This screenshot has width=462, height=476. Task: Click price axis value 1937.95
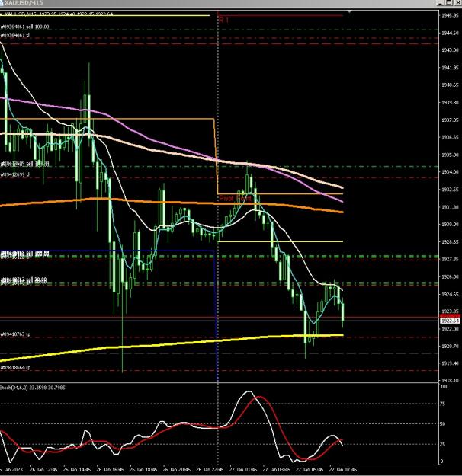[x=450, y=120]
